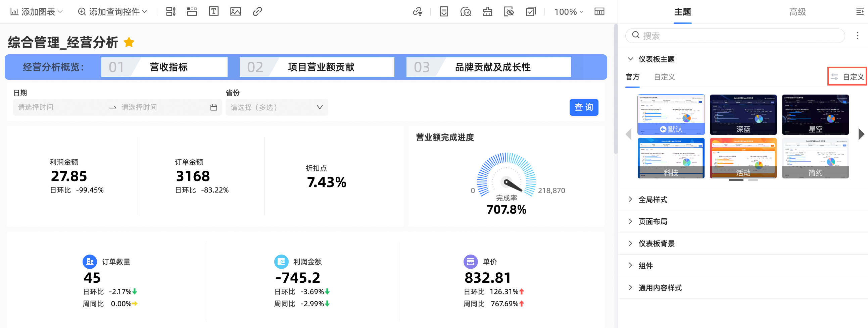Add a link widget from toolbar
This screenshot has width=868, height=328.
(x=257, y=11)
